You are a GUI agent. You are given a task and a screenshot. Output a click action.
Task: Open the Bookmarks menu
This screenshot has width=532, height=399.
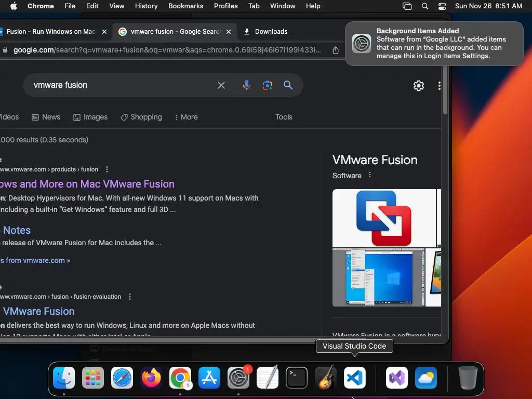tap(186, 6)
